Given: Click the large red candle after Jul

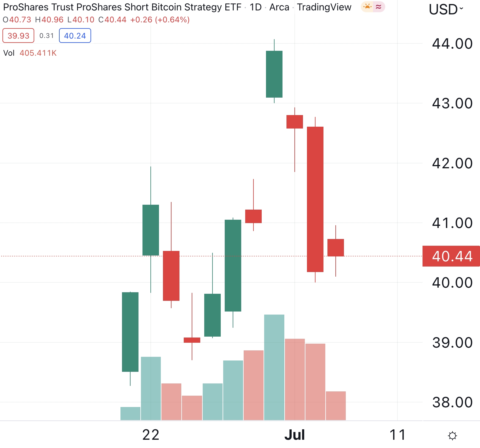Looking at the screenshot, I should pos(315,199).
